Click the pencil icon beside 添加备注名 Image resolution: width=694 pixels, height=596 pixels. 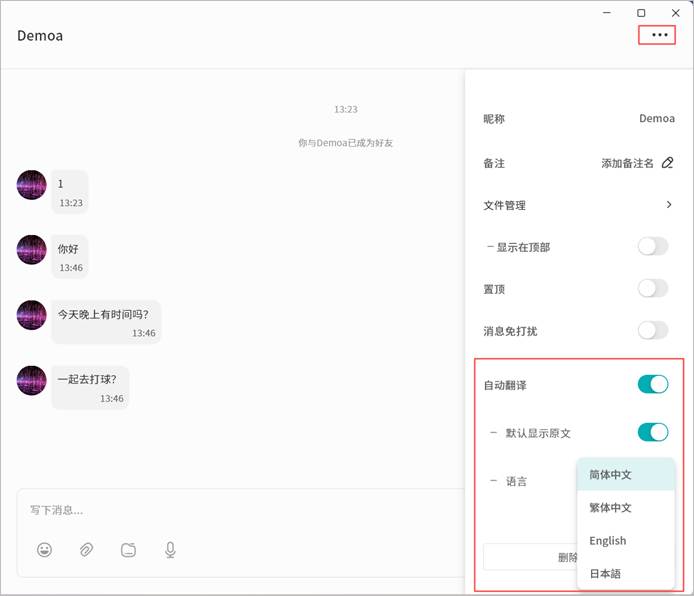[x=667, y=163]
